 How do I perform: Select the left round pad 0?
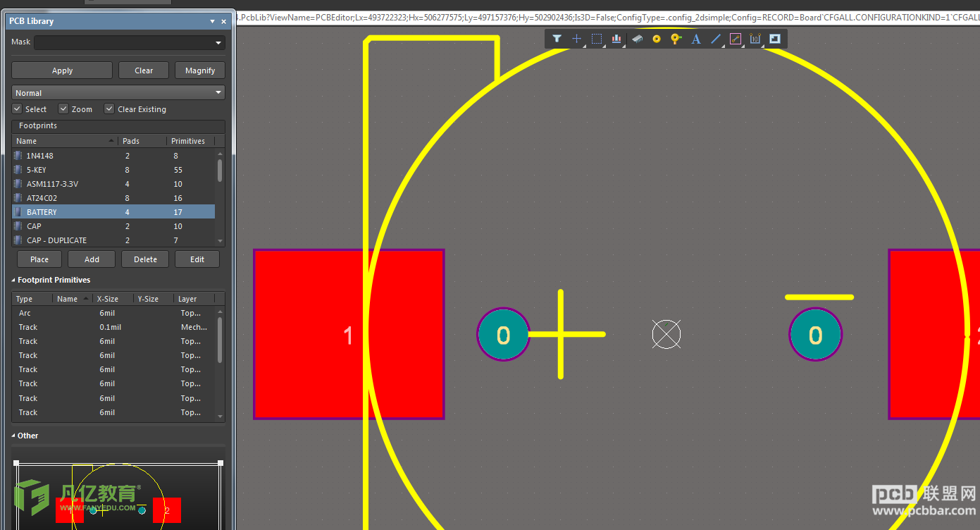[x=503, y=335]
